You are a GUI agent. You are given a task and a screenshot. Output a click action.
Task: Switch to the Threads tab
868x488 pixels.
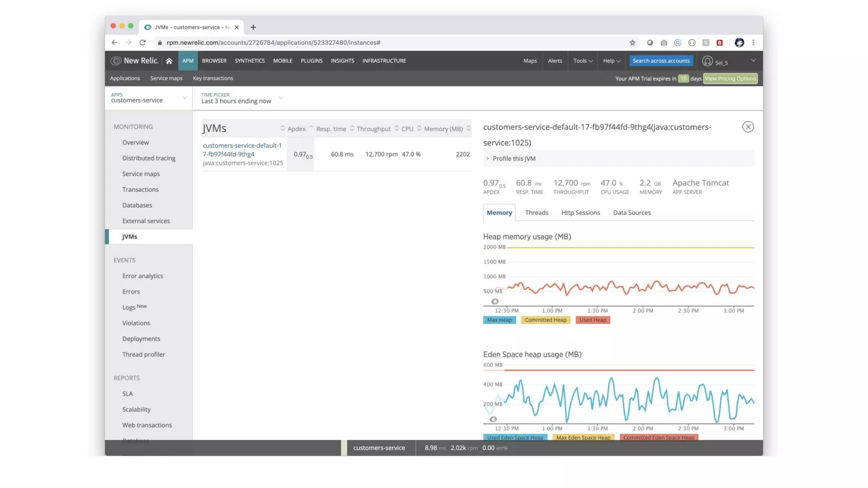(x=536, y=213)
